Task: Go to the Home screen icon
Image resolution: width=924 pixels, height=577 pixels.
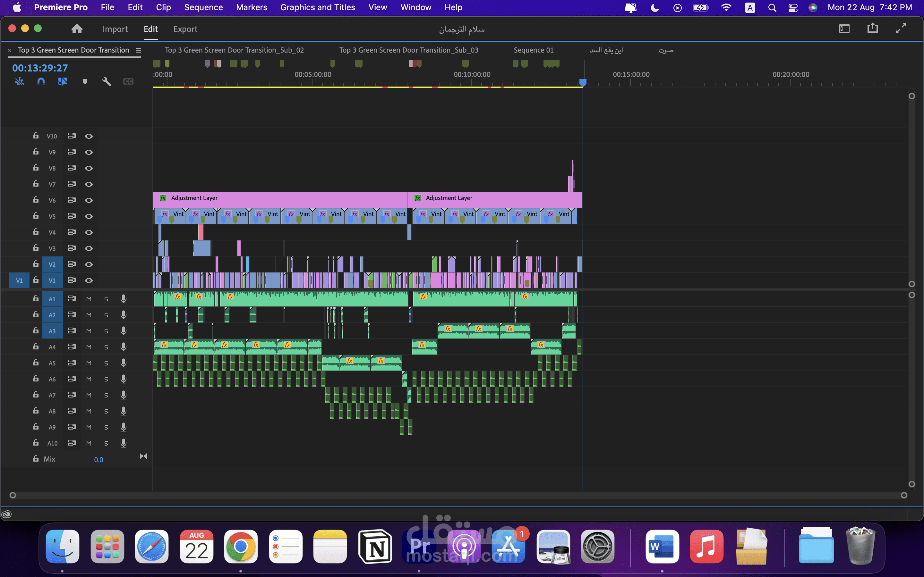Action: point(77,29)
